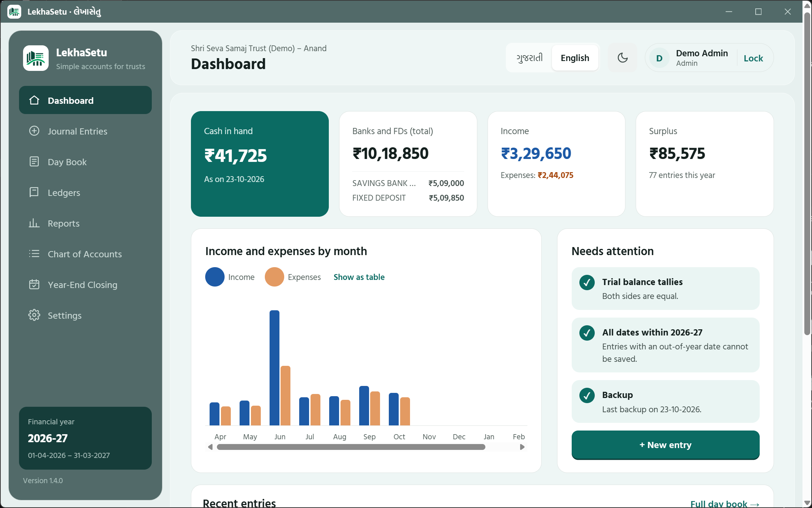Navigate to Reports
This screenshot has width=812, height=508.
tap(85, 223)
